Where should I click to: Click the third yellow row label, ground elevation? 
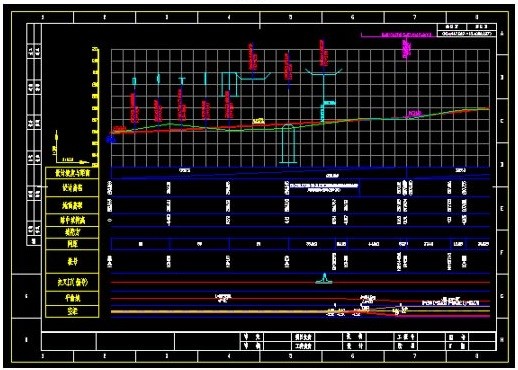click(72, 205)
